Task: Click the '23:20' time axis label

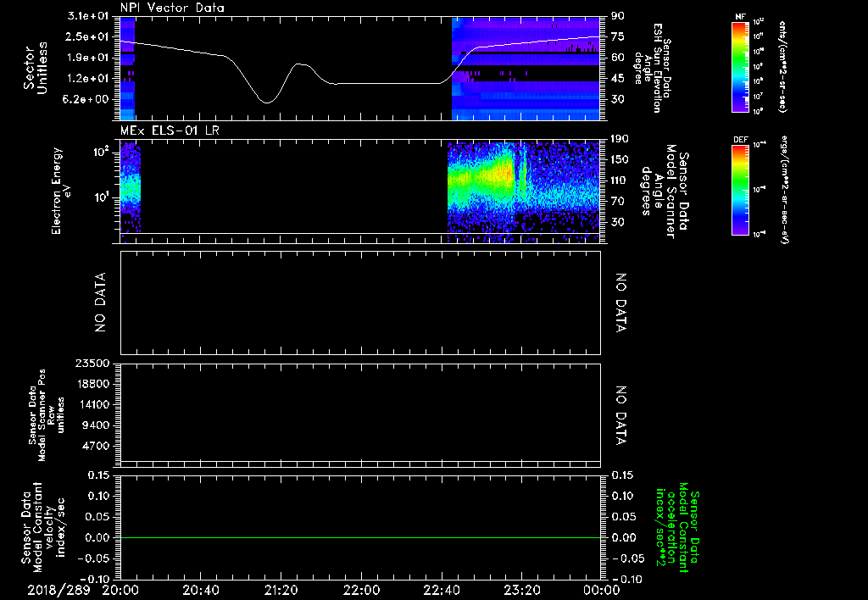Action: (521, 590)
